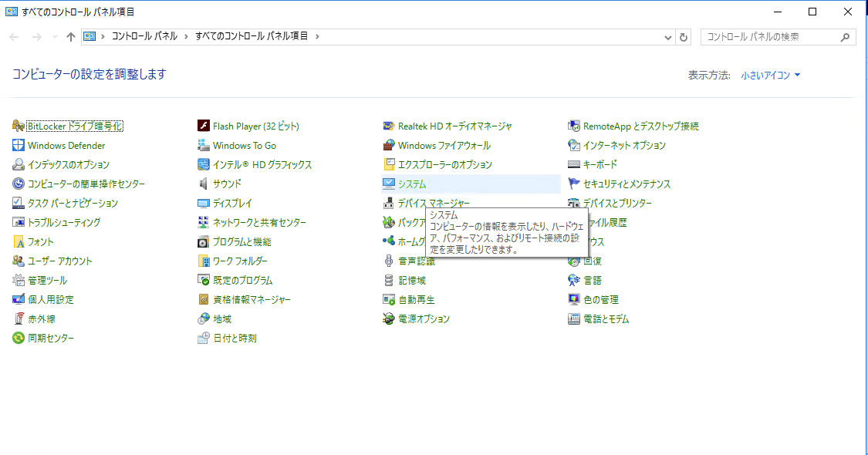Select すべてのコントロール パネル項目 breadcrumb

tap(252, 36)
